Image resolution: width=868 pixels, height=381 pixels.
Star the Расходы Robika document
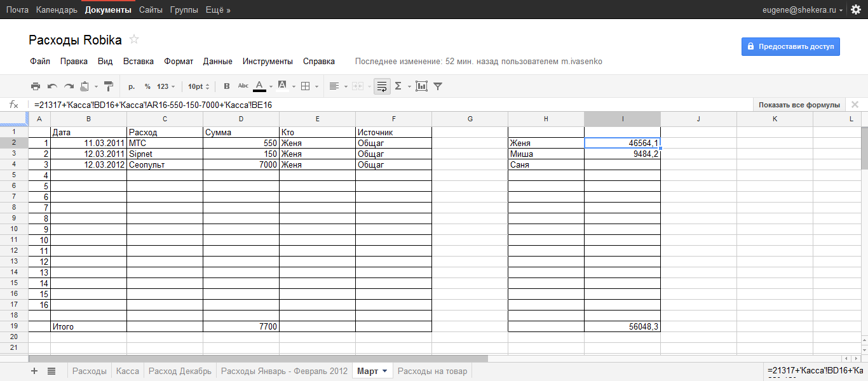(134, 40)
